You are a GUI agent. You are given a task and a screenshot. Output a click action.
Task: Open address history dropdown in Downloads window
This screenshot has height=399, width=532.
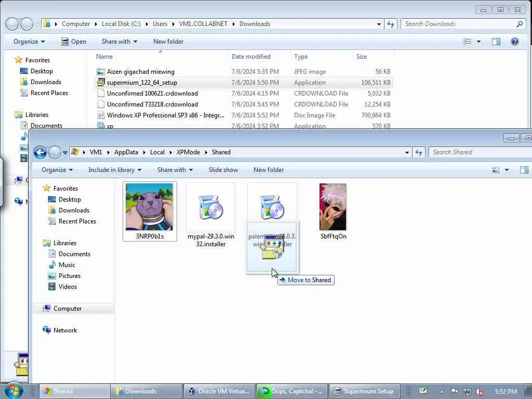pyautogui.click(x=379, y=24)
